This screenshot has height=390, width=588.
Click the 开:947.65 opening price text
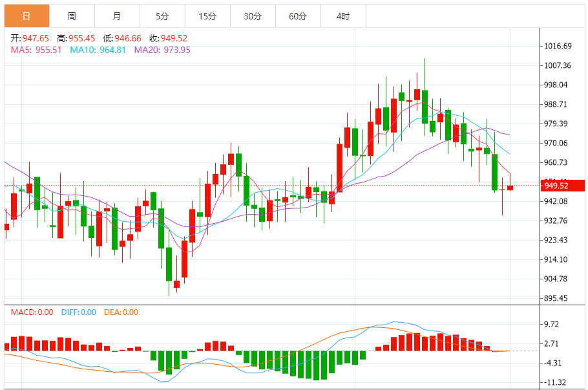coord(30,38)
